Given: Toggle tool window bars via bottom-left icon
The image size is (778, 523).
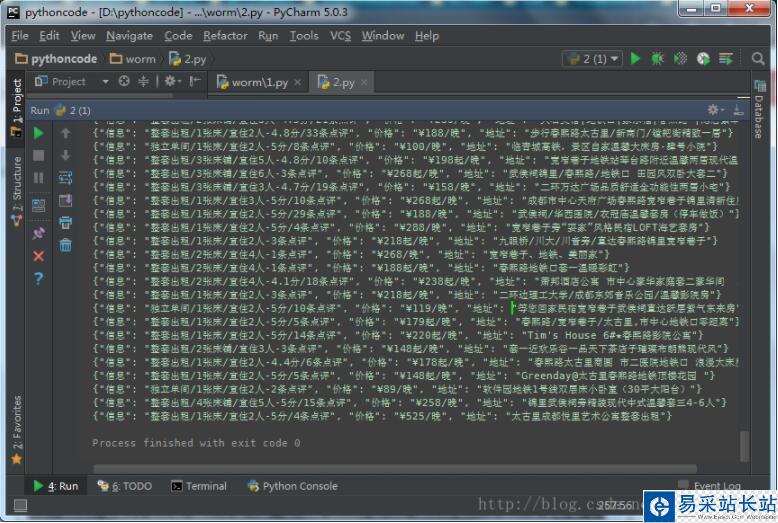Looking at the screenshot, I should click(20, 506).
